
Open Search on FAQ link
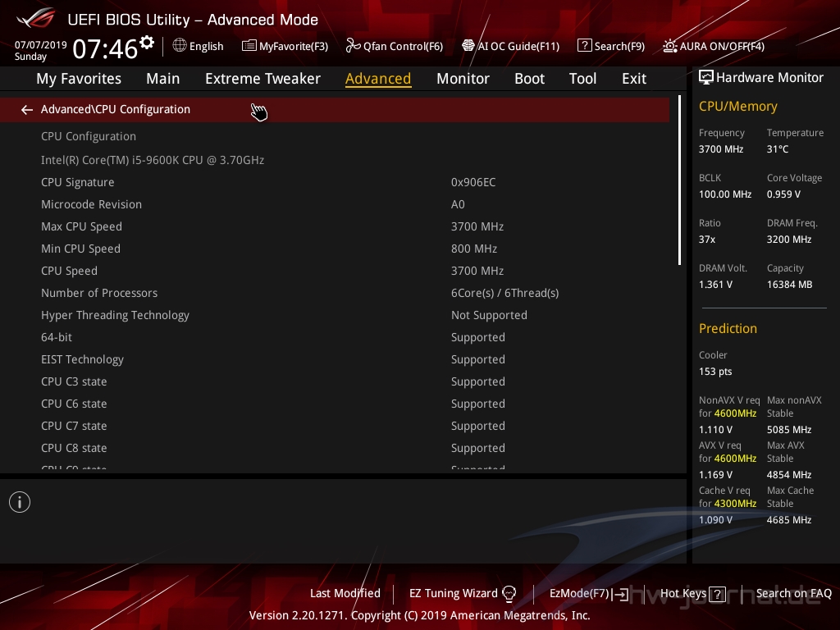point(793,593)
